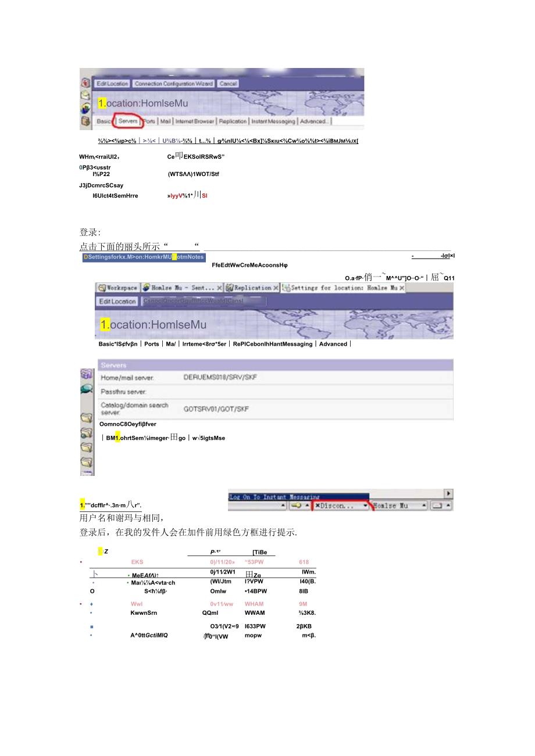Open the Discon instant messaging status dropdown
This screenshot has width=535, height=756.
pyautogui.click(x=365, y=506)
